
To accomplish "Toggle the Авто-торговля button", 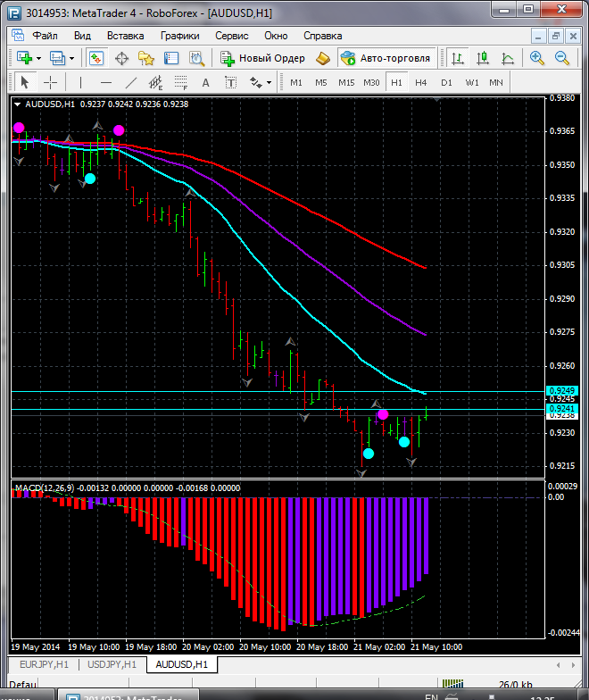I will 386,58.
